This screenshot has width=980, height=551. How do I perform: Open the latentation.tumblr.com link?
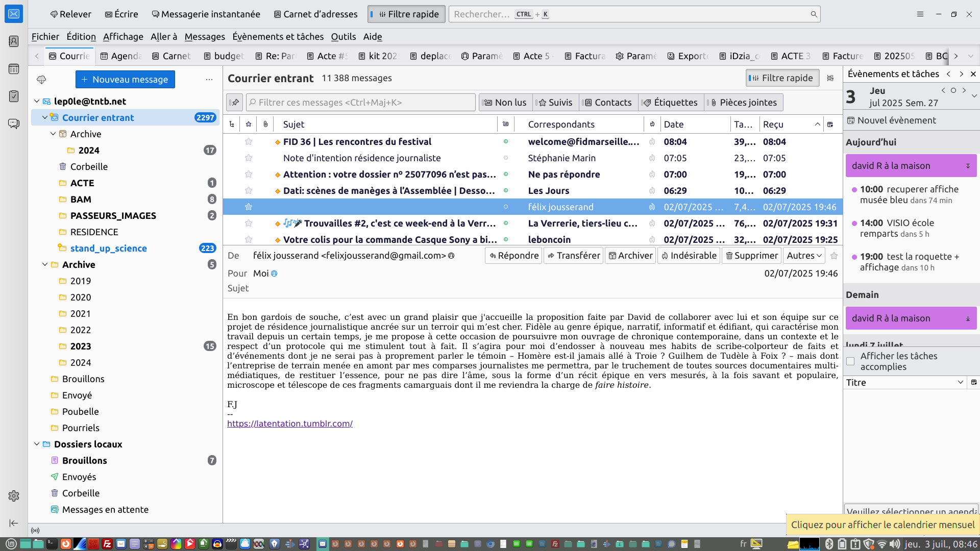[x=289, y=423]
